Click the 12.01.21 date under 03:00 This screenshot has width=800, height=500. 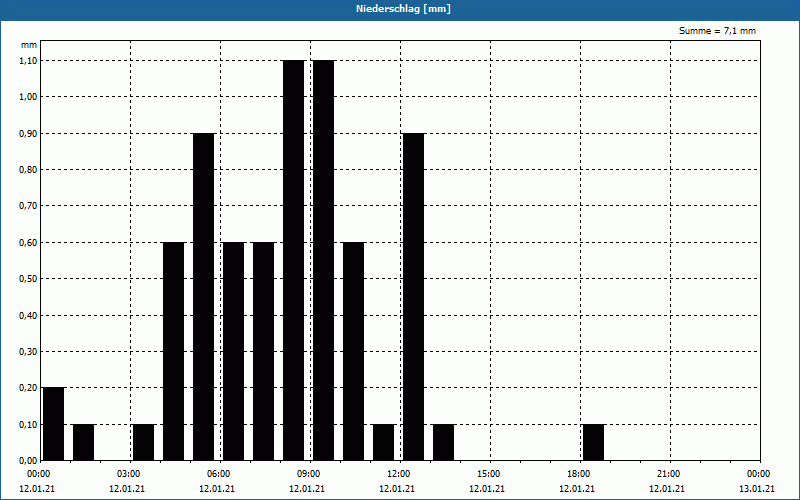127,489
